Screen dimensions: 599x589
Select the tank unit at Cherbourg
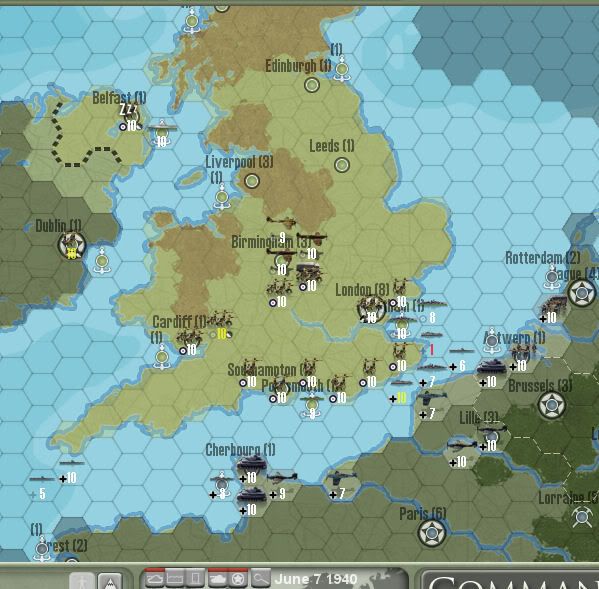pyautogui.click(x=251, y=464)
